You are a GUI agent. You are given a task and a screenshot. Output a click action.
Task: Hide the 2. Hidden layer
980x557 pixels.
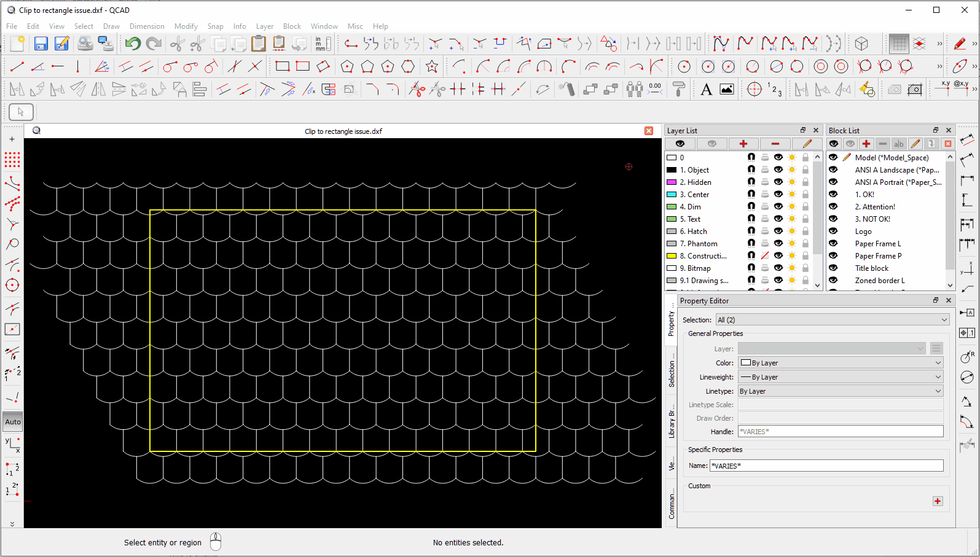click(778, 182)
